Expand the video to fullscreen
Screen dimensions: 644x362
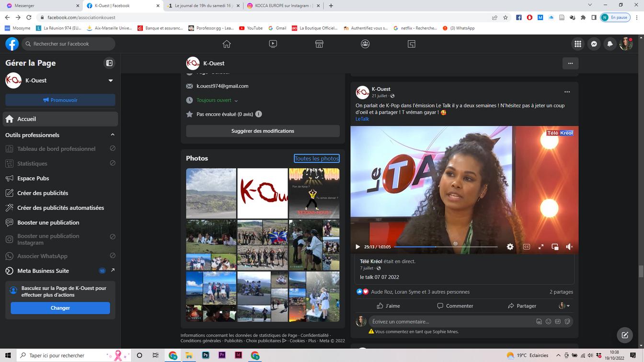(540, 247)
